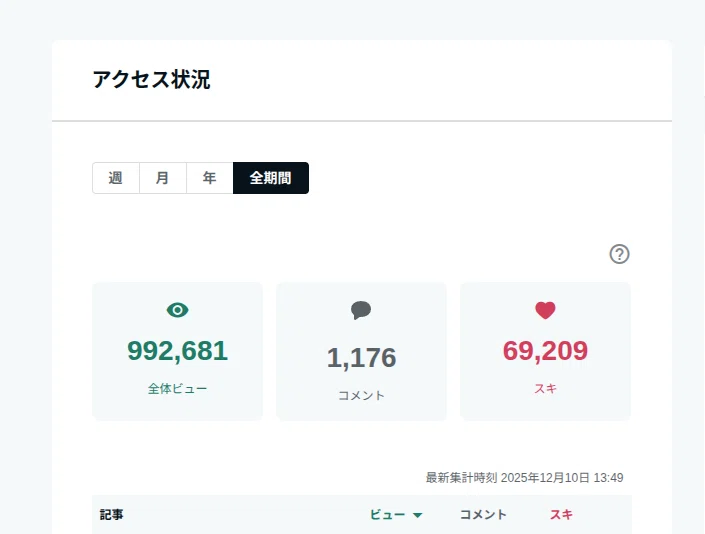Click the comment bubble icon

tap(361, 311)
